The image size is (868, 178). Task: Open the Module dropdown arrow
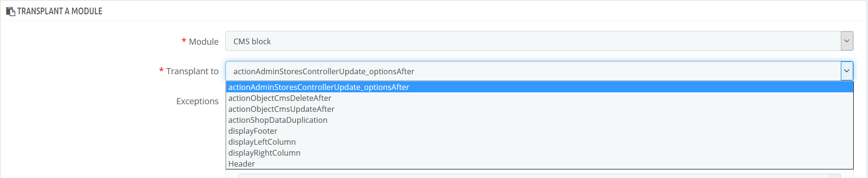tap(847, 41)
